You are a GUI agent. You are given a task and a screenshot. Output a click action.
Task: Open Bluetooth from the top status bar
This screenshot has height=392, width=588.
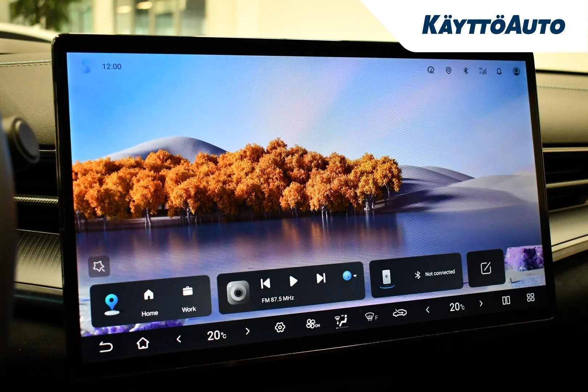click(466, 71)
